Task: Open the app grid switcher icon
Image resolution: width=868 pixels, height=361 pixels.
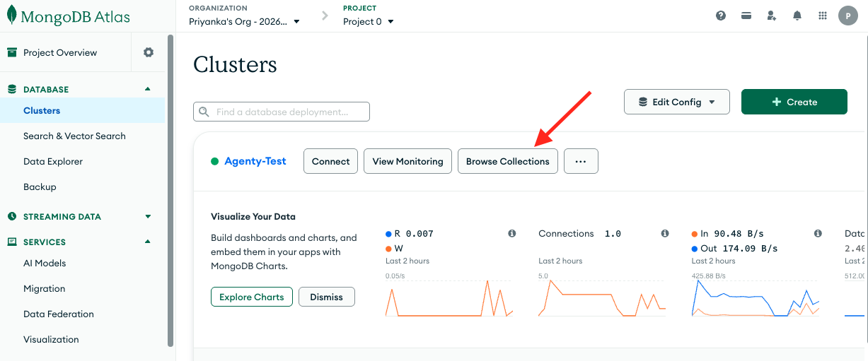Action: 822,16
